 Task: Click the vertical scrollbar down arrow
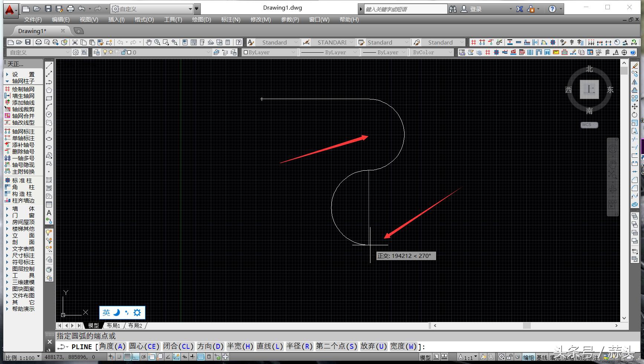click(x=624, y=318)
